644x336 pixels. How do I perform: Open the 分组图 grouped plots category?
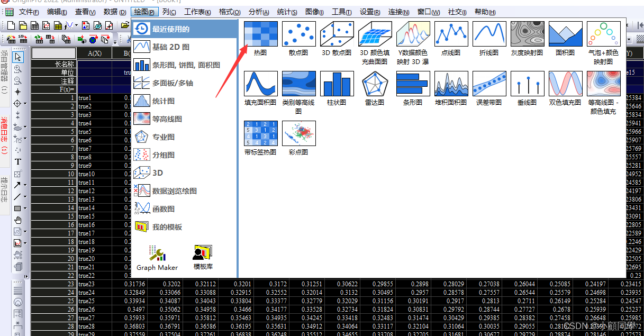[184, 155]
